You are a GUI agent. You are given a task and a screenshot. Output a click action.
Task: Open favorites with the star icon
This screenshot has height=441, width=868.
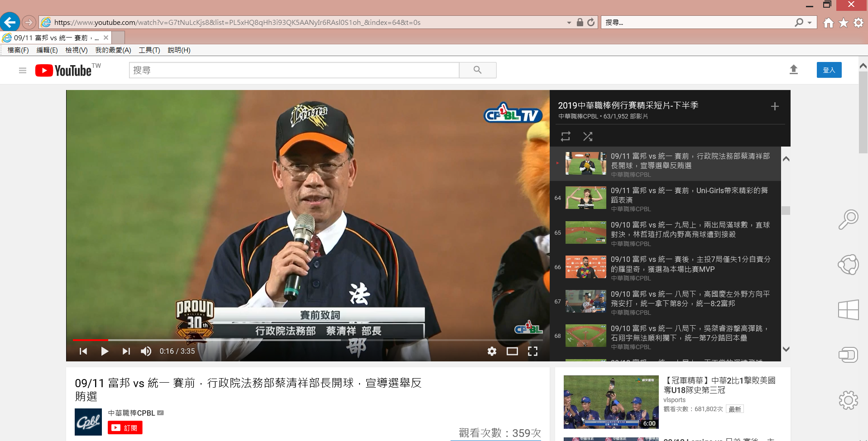843,23
